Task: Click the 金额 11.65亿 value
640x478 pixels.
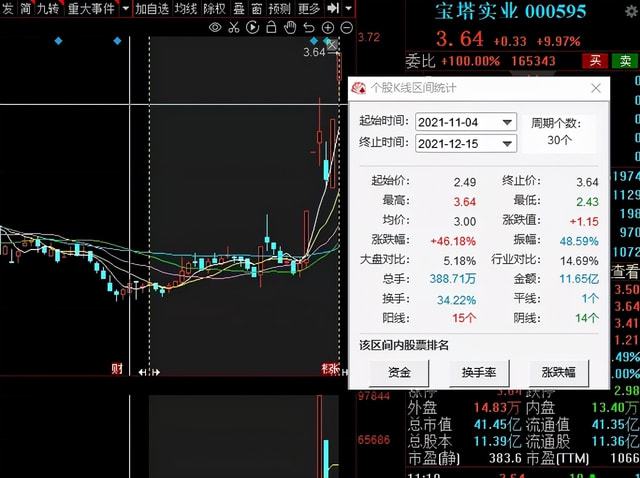Action: pyautogui.click(x=579, y=279)
